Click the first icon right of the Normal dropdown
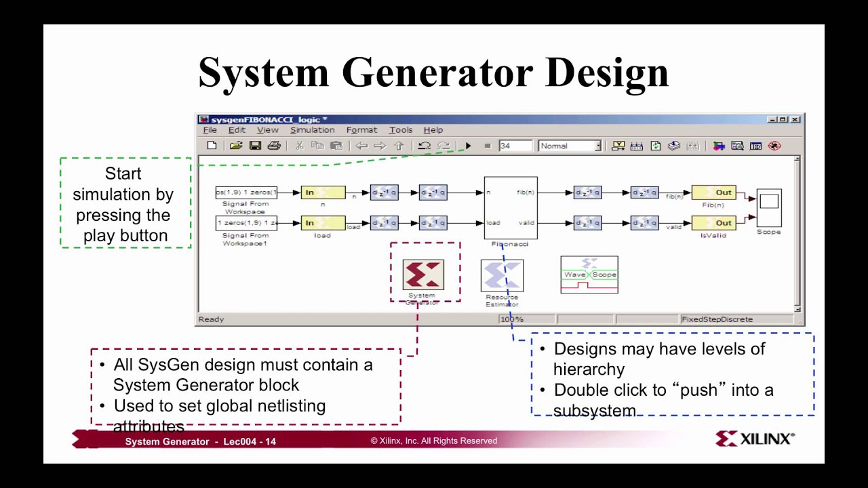 coord(618,146)
